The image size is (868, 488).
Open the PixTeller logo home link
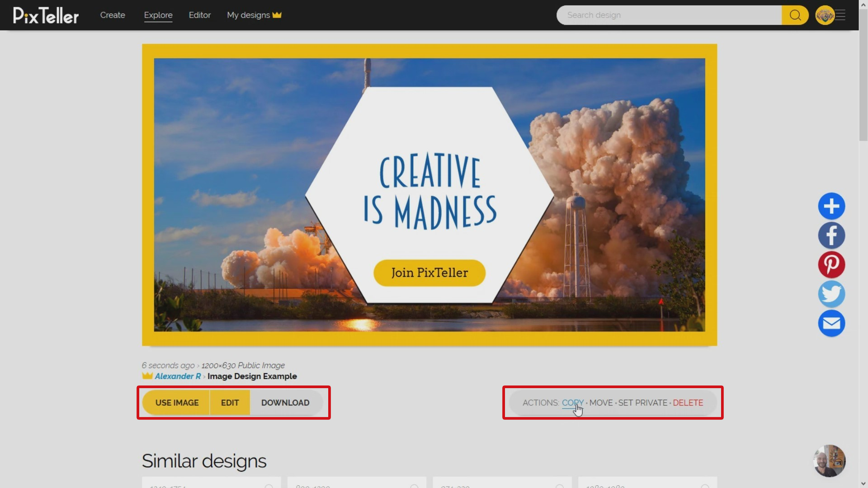[46, 15]
